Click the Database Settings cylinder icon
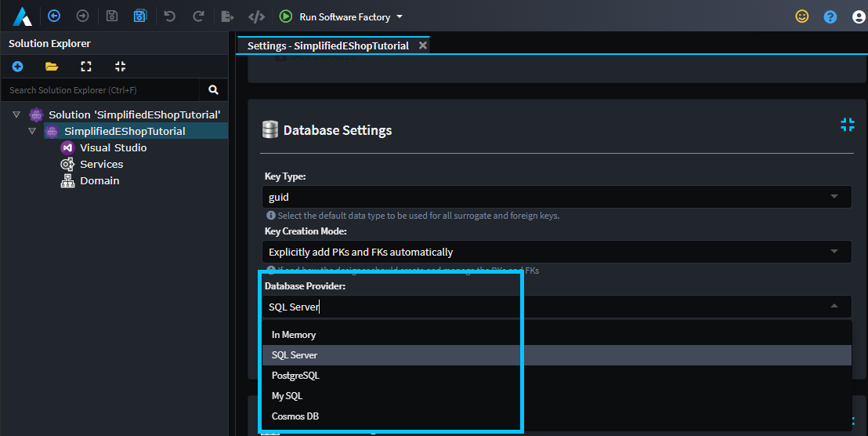 click(270, 129)
